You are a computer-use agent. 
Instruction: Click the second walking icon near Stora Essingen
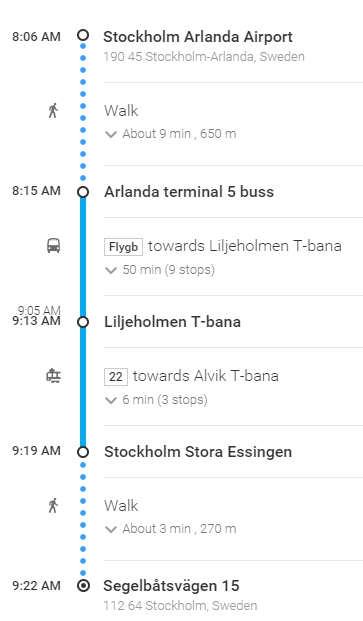(x=53, y=505)
